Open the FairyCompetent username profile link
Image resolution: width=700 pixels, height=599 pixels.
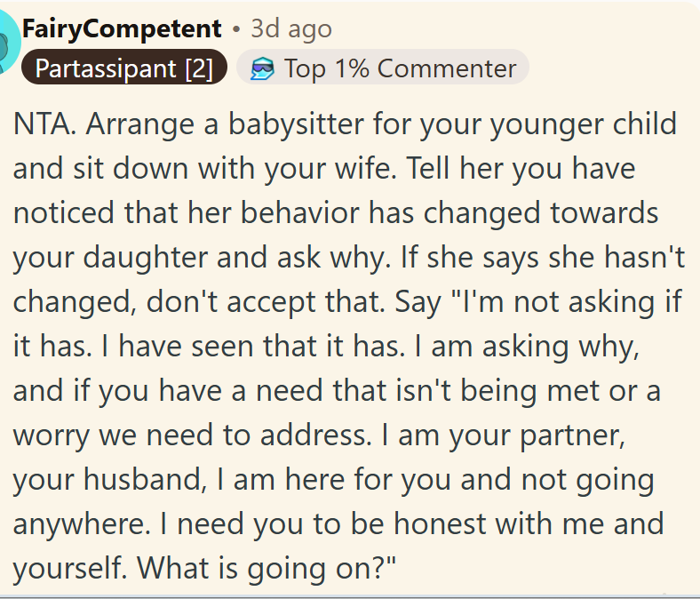click(x=122, y=28)
